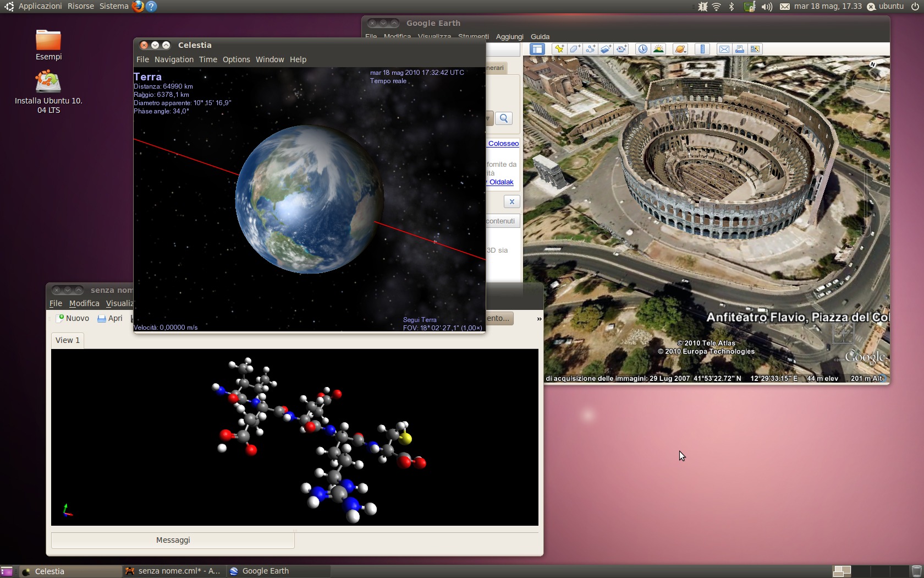Open the Colosseo link in search results
Screen dimensions: 924x578
coord(503,144)
